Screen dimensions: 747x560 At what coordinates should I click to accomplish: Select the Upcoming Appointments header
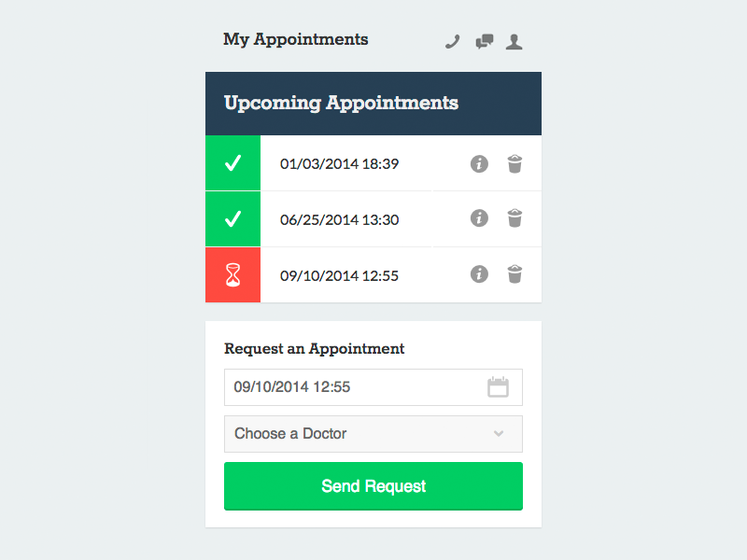click(x=342, y=103)
